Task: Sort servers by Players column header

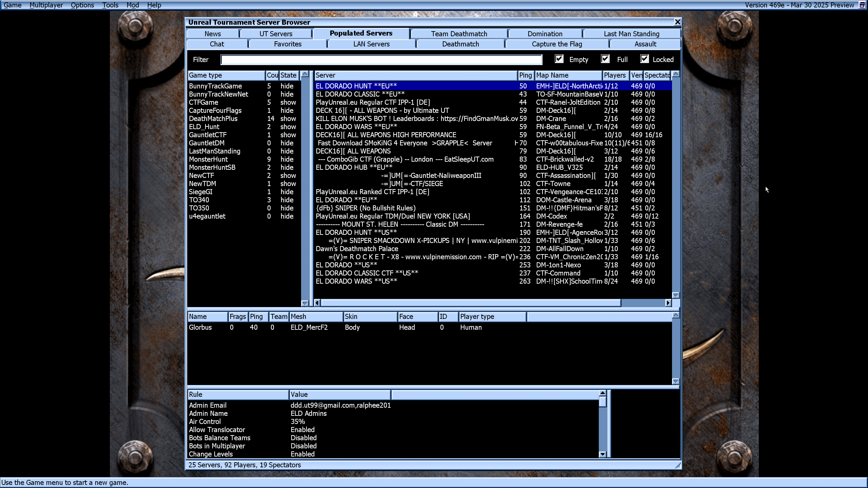Action: pos(616,75)
